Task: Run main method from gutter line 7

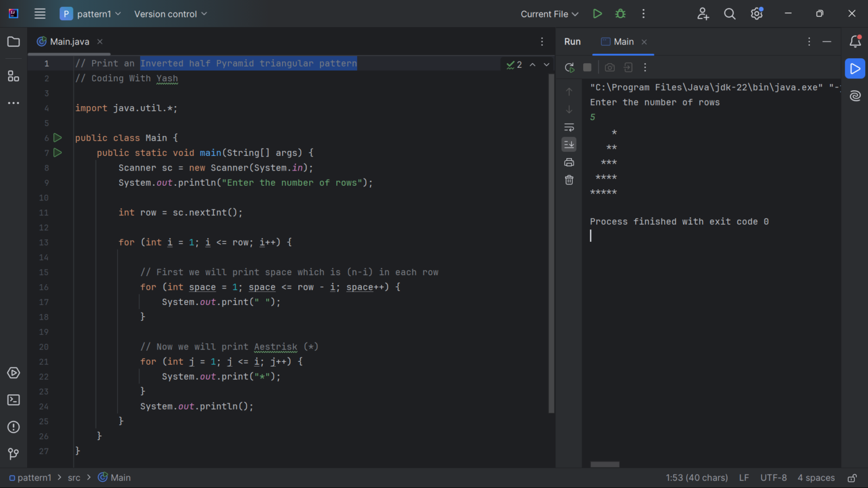Action: tap(58, 152)
